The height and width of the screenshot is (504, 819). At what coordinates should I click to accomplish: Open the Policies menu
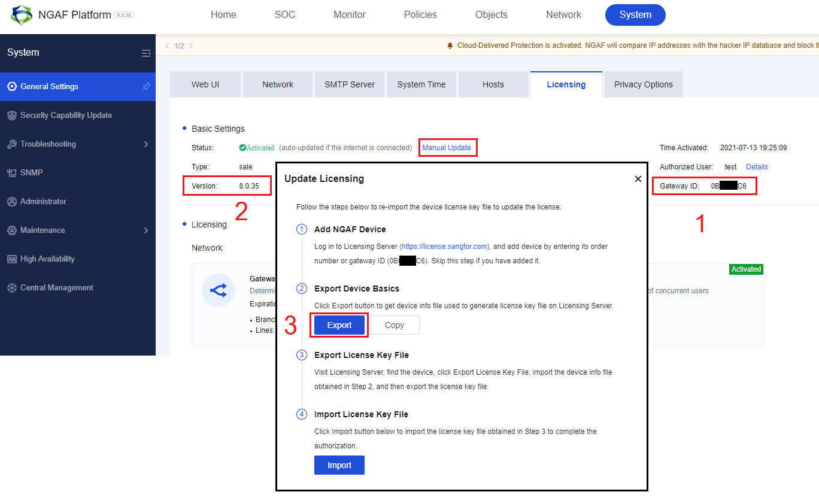tap(420, 15)
